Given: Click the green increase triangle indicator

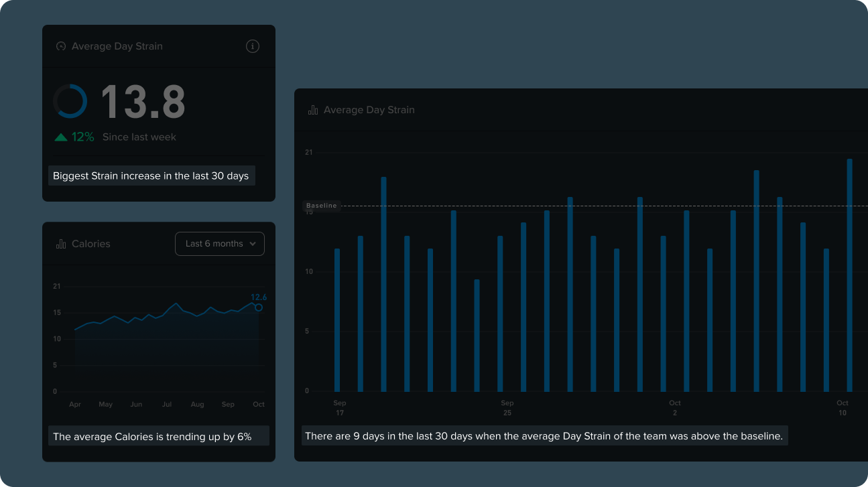Looking at the screenshot, I should coord(60,136).
